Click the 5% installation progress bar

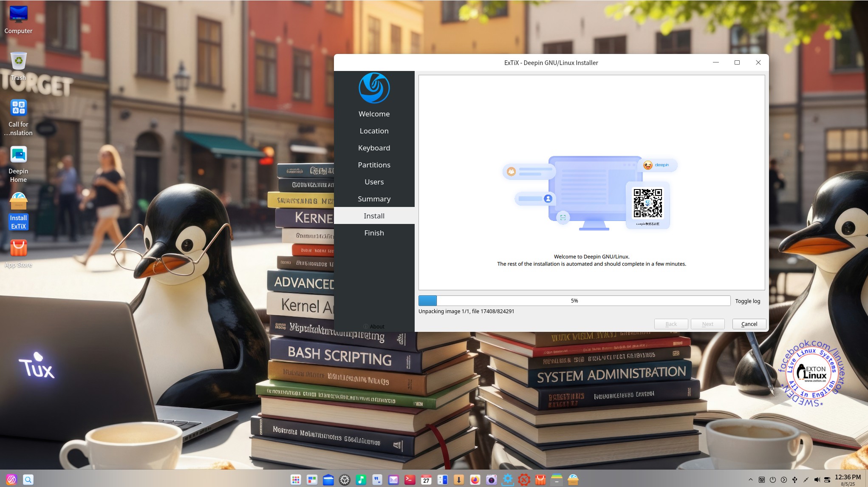pyautogui.click(x=574, y=301)
